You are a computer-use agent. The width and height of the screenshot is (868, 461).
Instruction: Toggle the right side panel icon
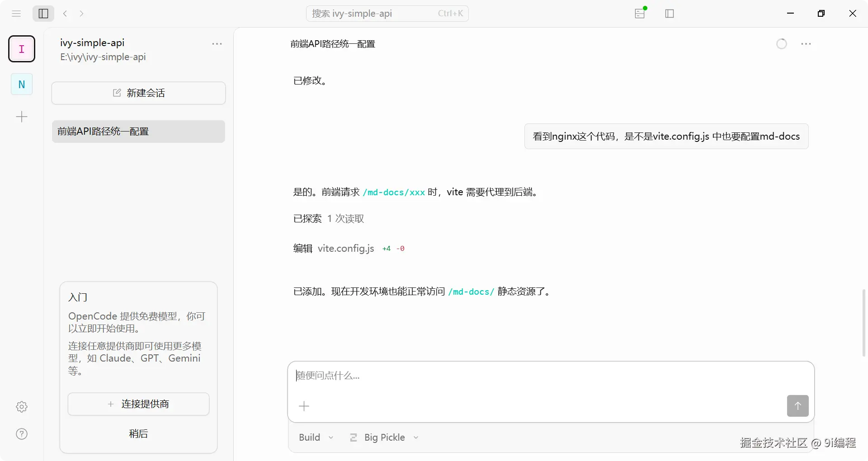tap(670, 14)
